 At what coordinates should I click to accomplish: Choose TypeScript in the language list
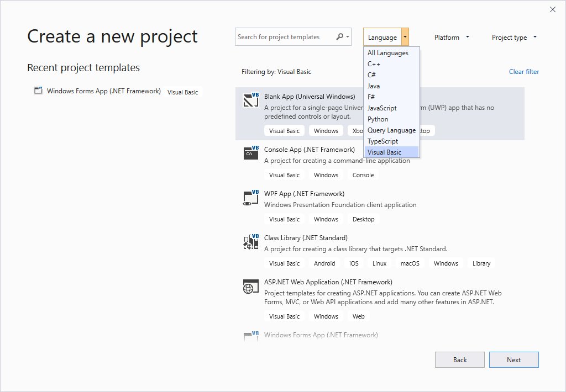(391, 141)
